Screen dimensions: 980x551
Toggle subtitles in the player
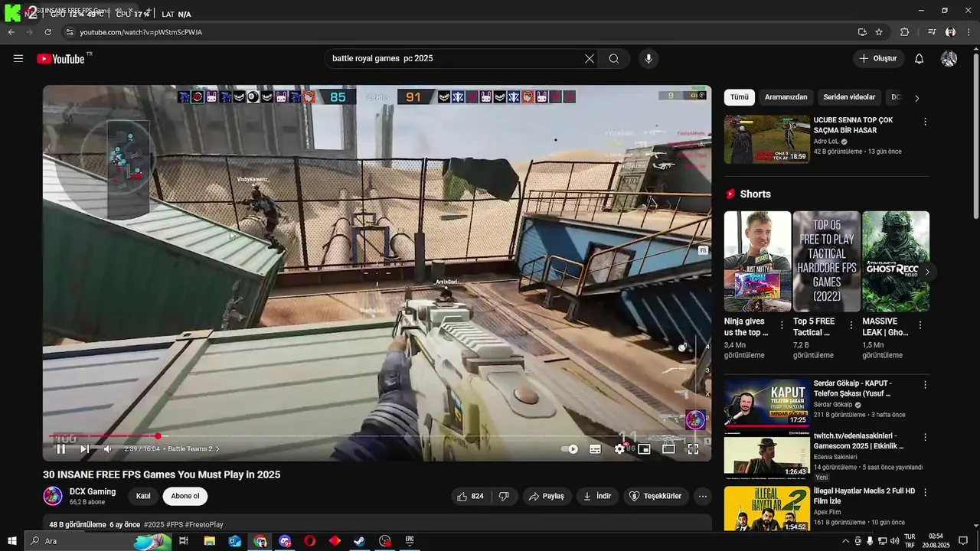(x=595, y=449)
